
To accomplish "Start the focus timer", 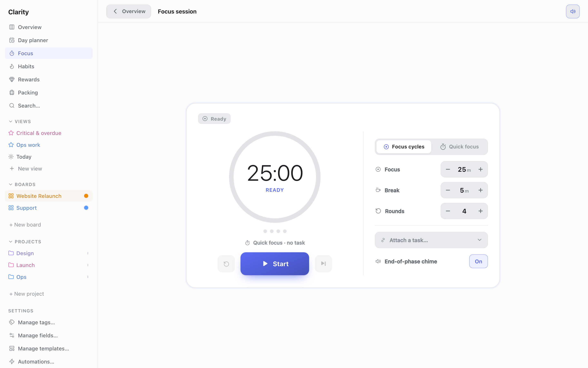I will (275, 264).
